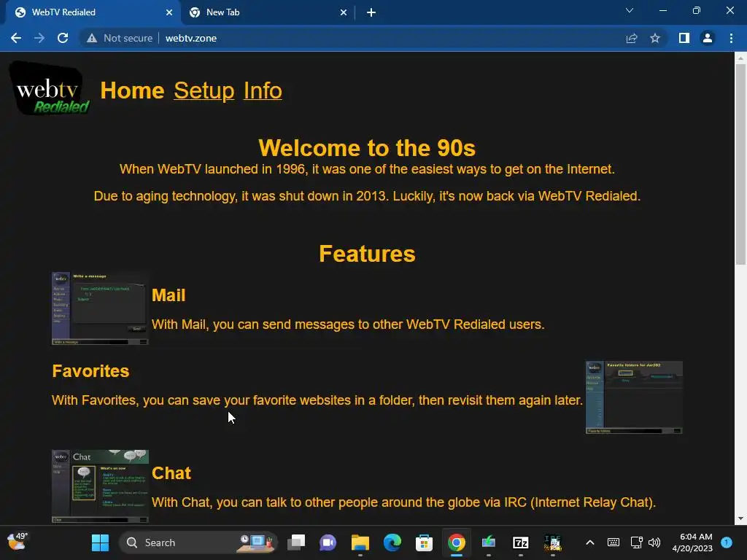Open the taskbar icon right of 7-Zip
The width and height of the screenshot is (747, 560).
coord(553,542)
